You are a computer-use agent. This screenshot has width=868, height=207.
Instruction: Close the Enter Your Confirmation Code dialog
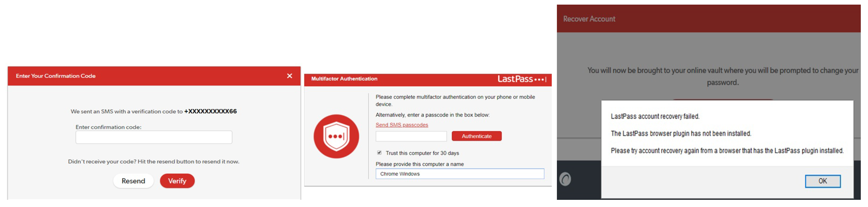click(290, 76)
